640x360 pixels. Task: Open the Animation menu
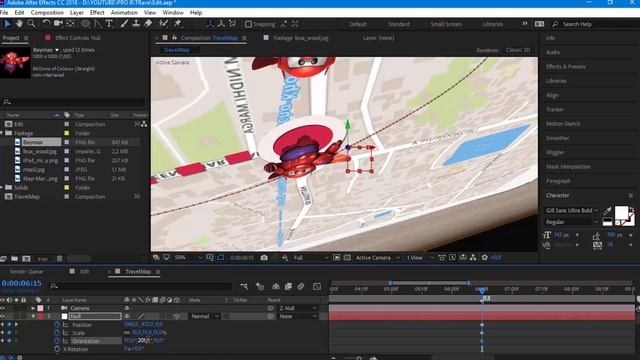point(124,13)
